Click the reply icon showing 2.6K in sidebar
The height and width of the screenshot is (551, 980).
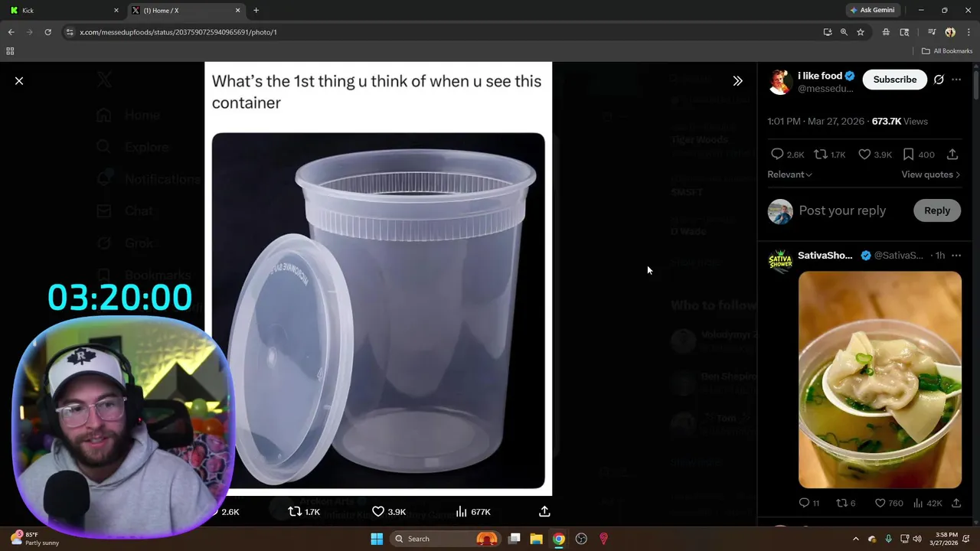coord(777,155)
